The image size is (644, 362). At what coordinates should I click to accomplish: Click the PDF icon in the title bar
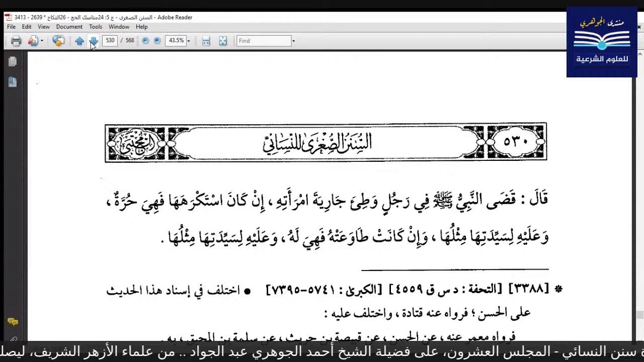8,17
